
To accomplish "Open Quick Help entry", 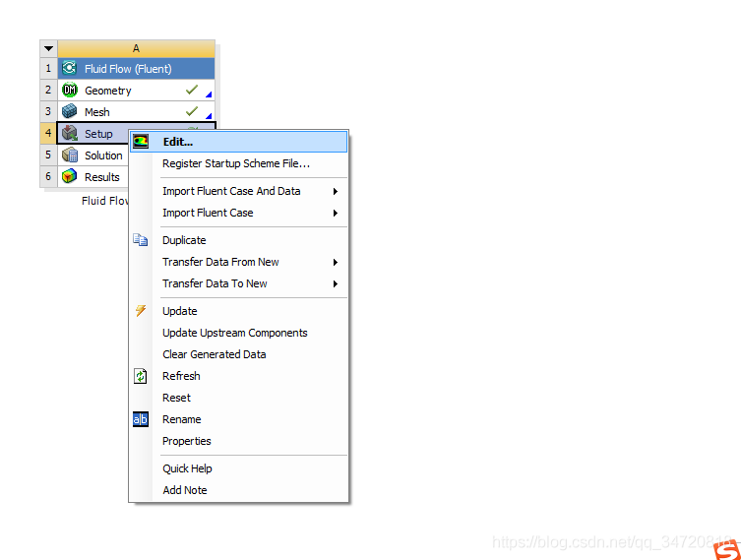I will (239, 468).
